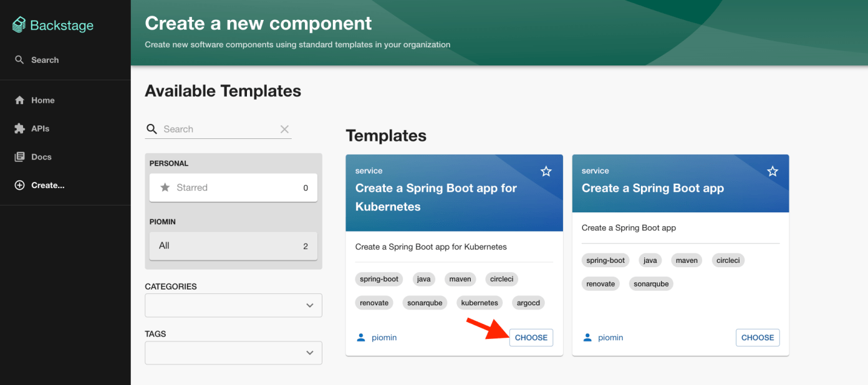The width and height of the screenshot is (868, 385).
Task: Open the APIs sidebar item
Action: 65,128
